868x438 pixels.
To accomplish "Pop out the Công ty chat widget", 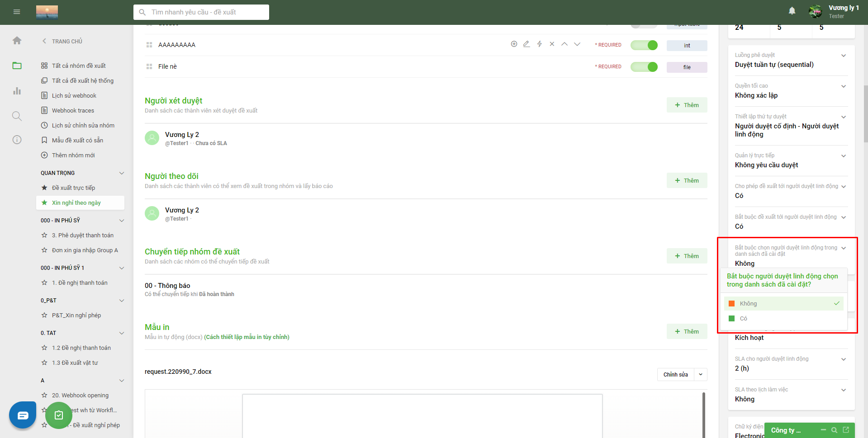I will pos(846,430).
